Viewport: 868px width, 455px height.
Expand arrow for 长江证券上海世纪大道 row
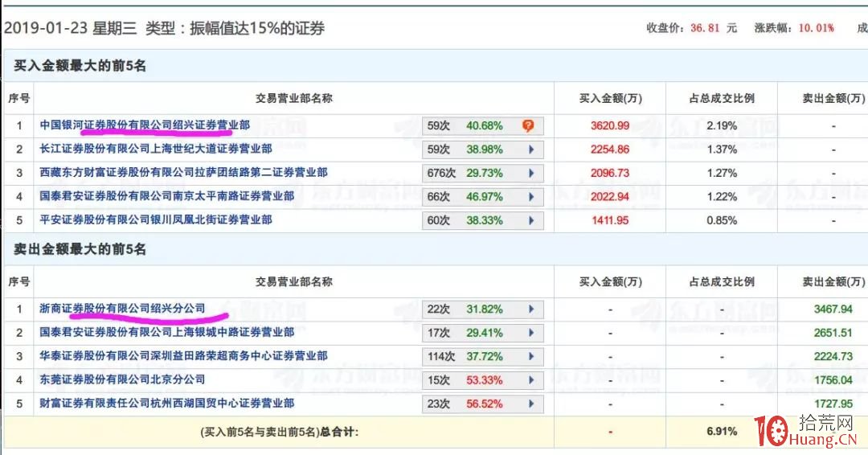531,150
